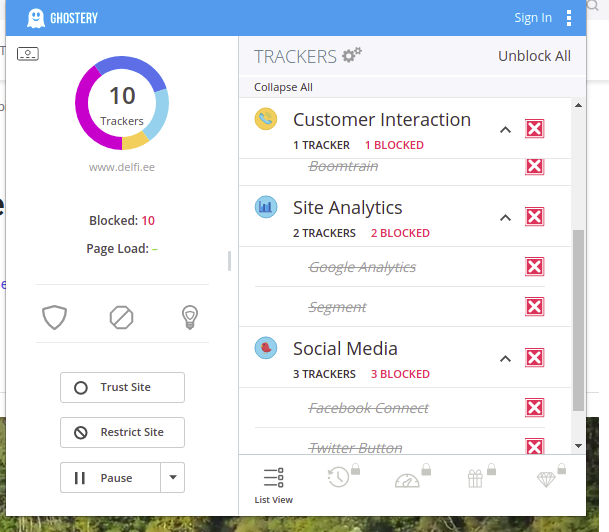Click the Boomtrain tracker name
Screen dimensions: 609x532
tap(343, 166)
